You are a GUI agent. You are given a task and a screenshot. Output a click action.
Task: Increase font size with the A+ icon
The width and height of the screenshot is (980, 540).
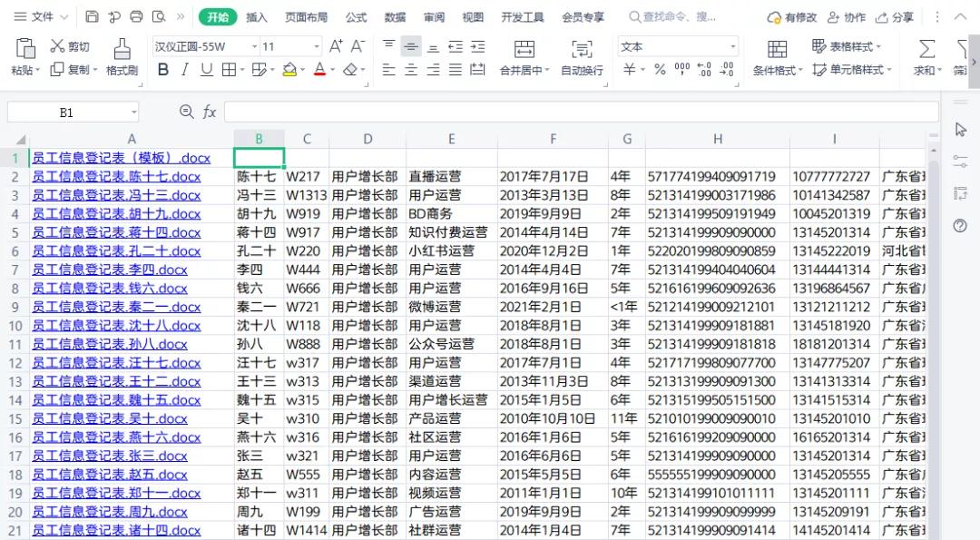(x=337, y=45)
